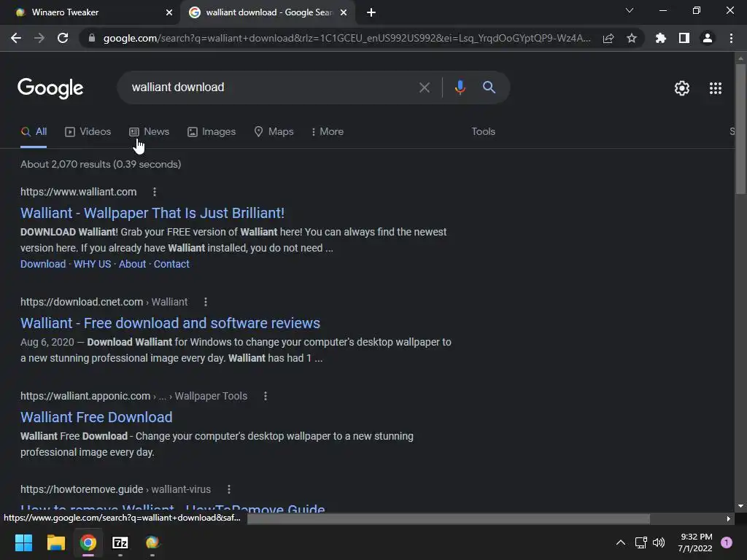Viewport: 747px width, 560px height.
Task: Bookmark this tab with the star icon
Action: [631, 38]
